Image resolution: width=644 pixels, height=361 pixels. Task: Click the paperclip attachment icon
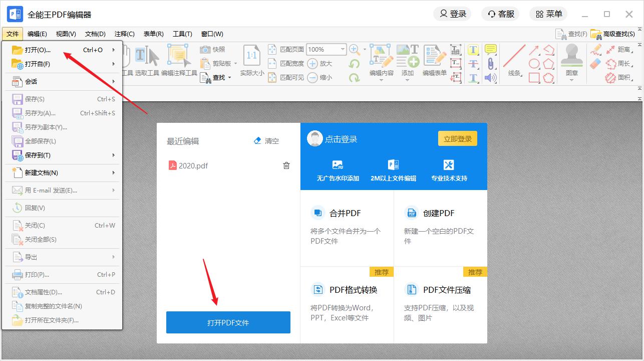pyautogui.click(x=490, y=64)
